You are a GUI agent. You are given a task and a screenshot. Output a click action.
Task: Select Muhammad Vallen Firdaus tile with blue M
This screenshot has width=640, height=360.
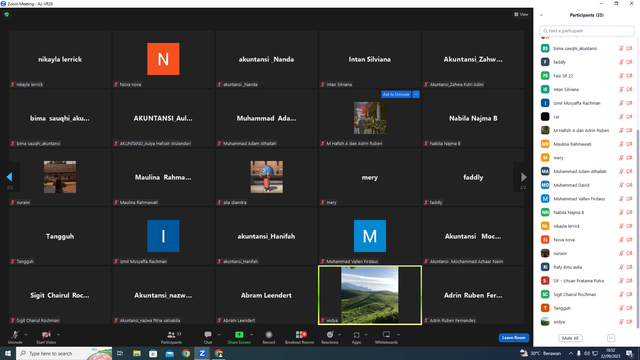370,236
